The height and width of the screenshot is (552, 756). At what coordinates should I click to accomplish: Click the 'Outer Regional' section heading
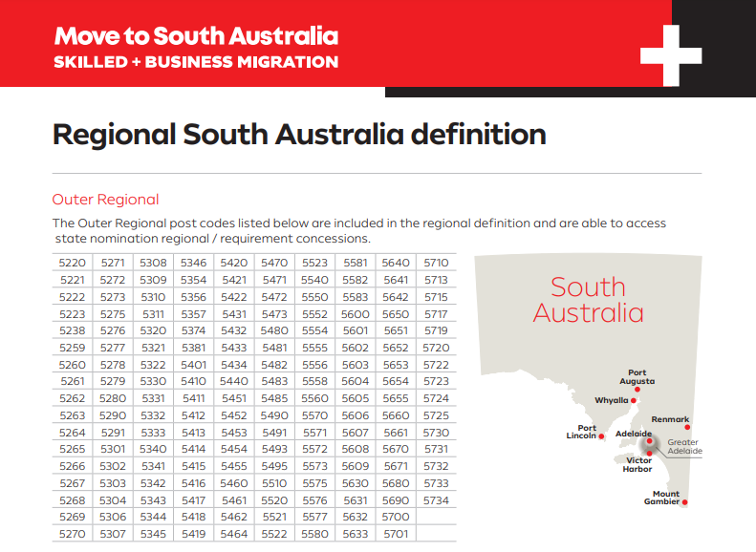(x=105, y=200)
